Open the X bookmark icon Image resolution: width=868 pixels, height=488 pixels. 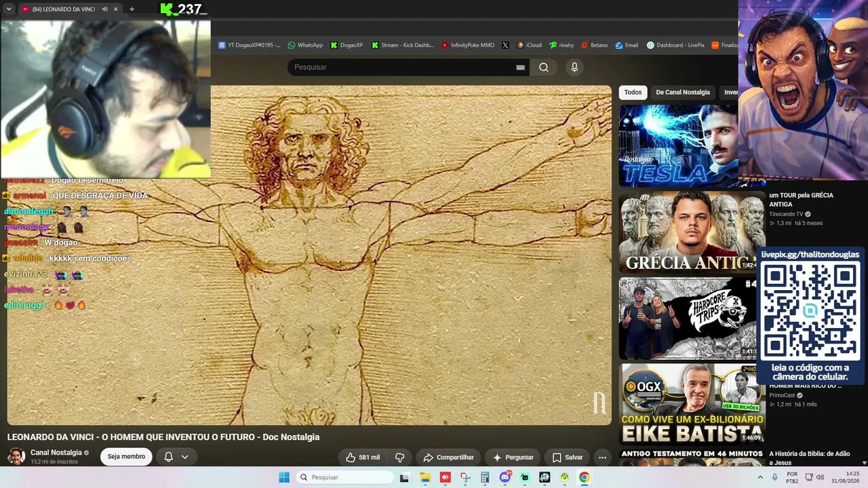[505, 45]
